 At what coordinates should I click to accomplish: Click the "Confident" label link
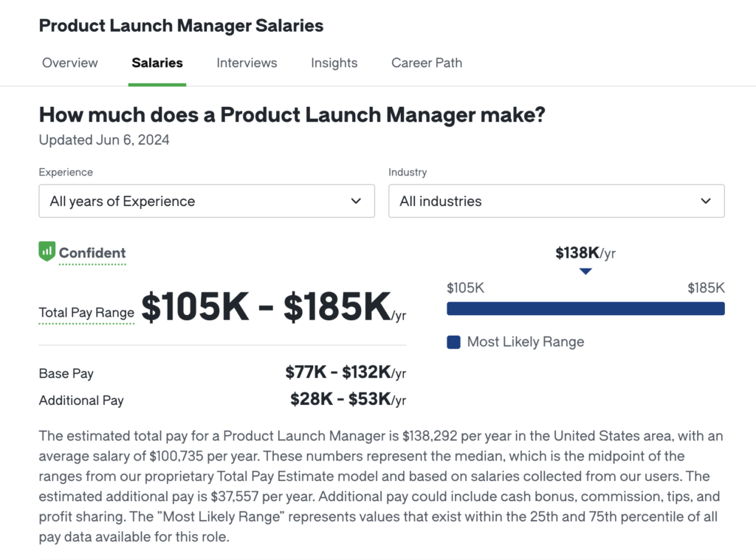[92, 252]
